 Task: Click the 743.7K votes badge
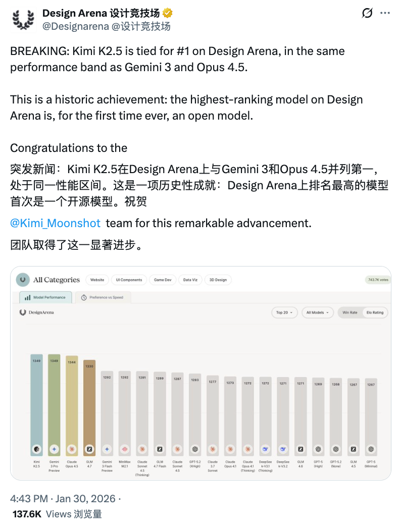pos(377,279)
